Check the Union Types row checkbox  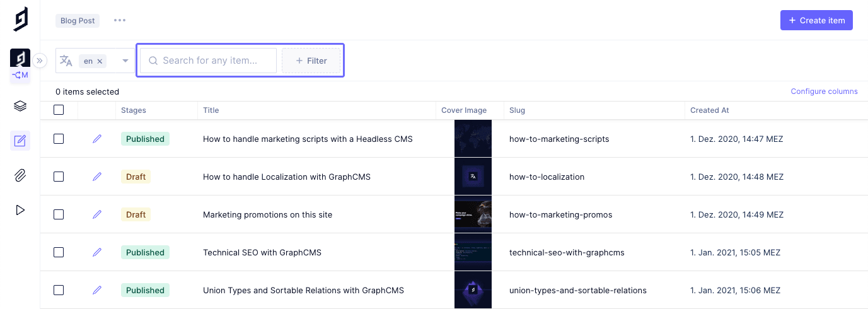click(59, 290)
